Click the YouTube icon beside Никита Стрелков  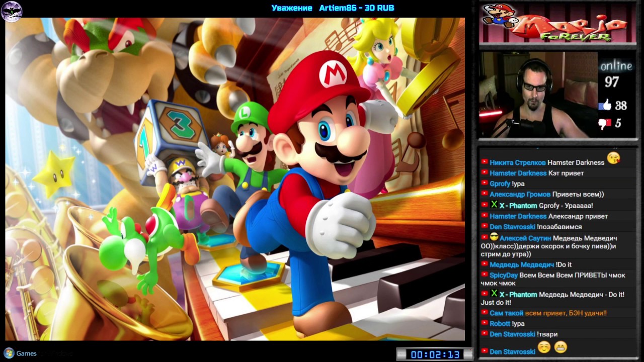(x=485, y=162)
